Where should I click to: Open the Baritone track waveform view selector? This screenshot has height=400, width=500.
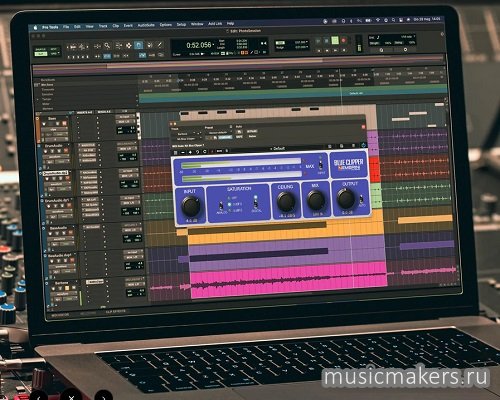click(x=63, y=294)
